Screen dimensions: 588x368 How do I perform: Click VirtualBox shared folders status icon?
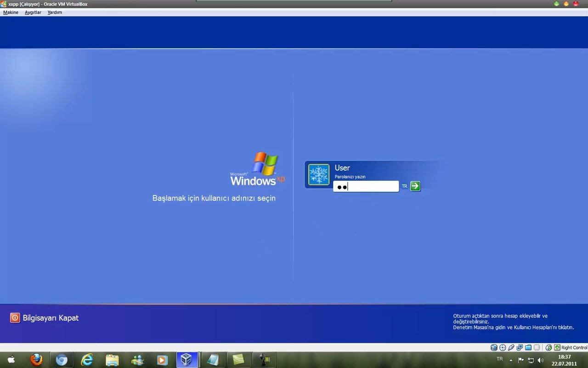pyautogui.click(x=528, y=347)
